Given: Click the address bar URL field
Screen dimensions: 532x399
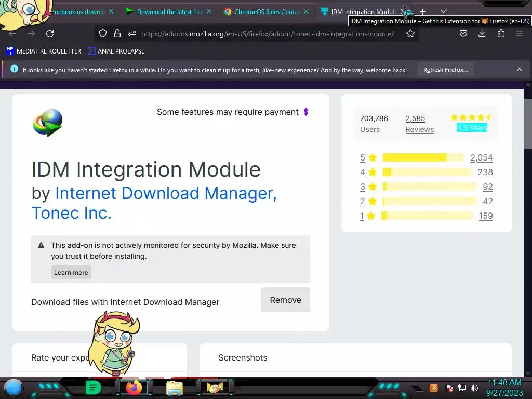Looking at the screenshot, I should pyautogui.click(x=268, y=34).
